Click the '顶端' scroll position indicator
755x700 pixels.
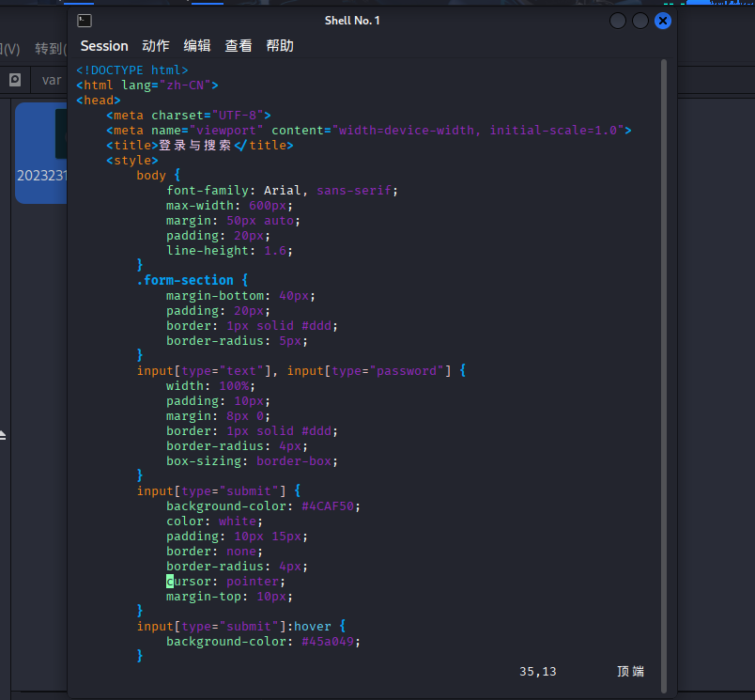[x=630, y=672]
